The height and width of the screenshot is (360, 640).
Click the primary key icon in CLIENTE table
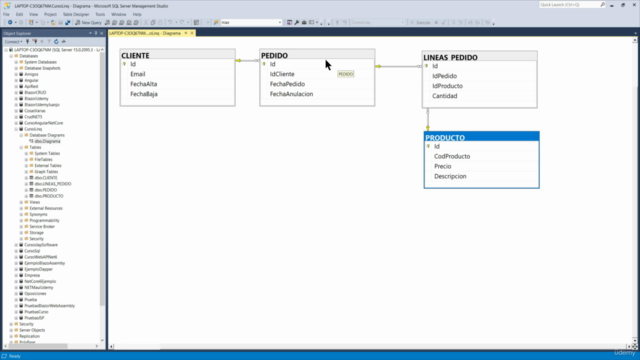pos(124,64)
